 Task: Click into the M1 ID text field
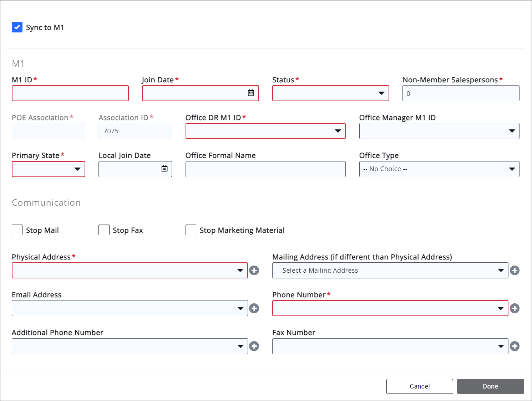pyautogui.click(x=70, y=93)
